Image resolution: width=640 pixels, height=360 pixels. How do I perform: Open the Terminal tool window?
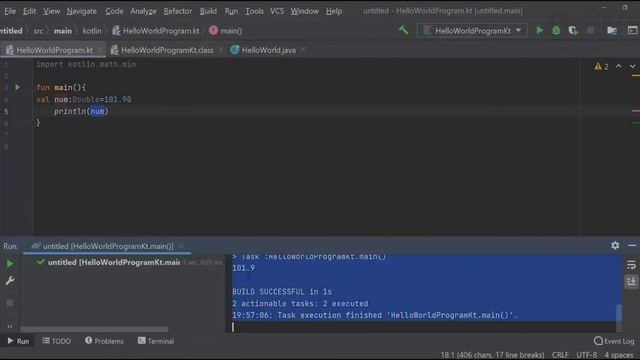click(156, 341)
